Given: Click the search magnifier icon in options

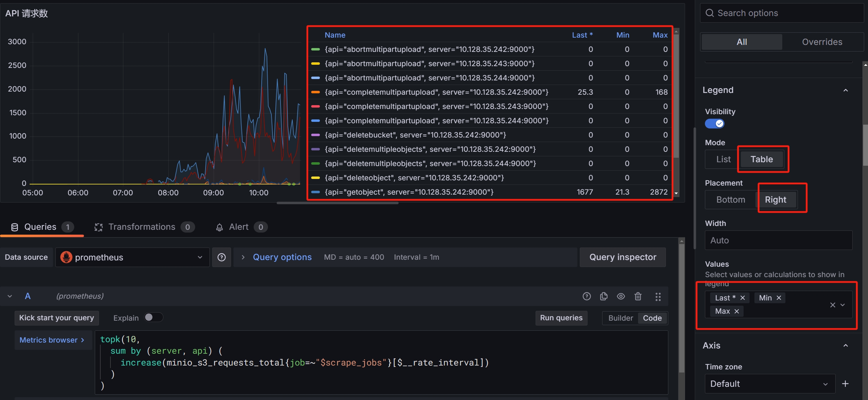Looking at the screenshot, I should [x=709, y=13].
